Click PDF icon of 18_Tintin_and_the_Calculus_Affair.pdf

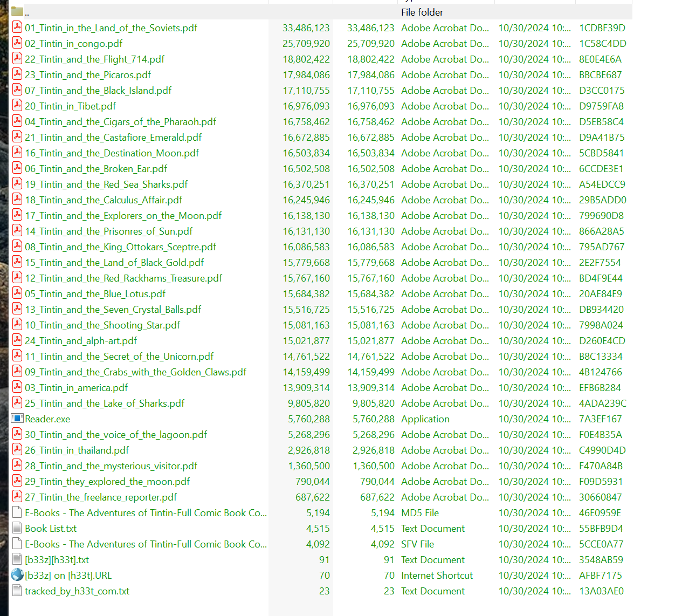[x=17, y=199]
